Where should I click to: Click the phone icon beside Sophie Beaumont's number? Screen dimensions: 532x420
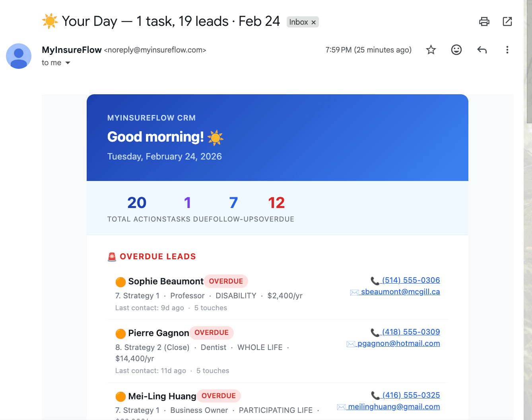[x=375, y=280]
